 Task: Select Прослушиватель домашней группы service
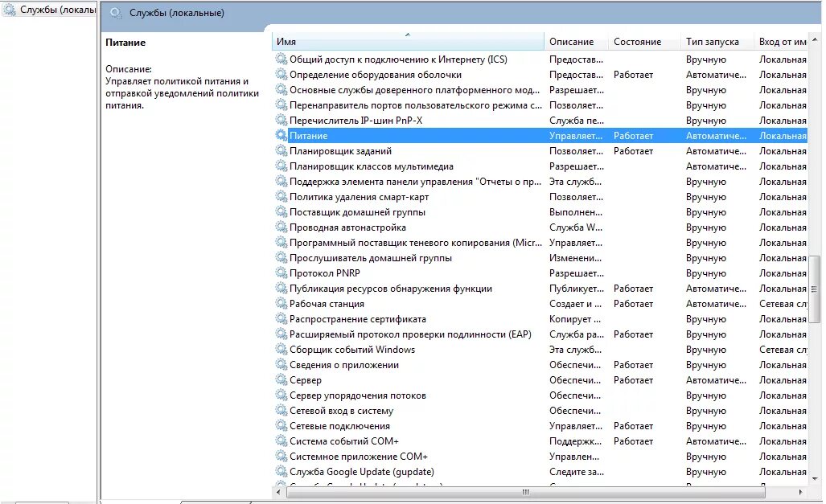[x=371, y=257]
